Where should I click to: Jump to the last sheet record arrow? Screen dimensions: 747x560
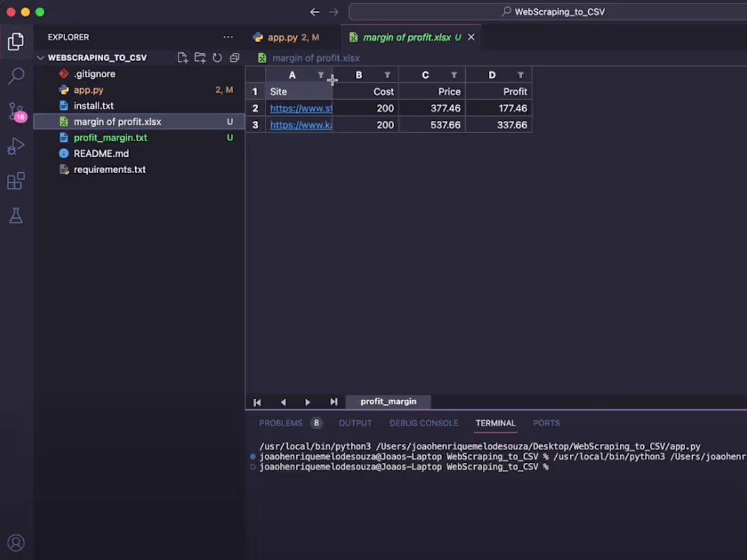pyautogui.click(x=333, y=402)
